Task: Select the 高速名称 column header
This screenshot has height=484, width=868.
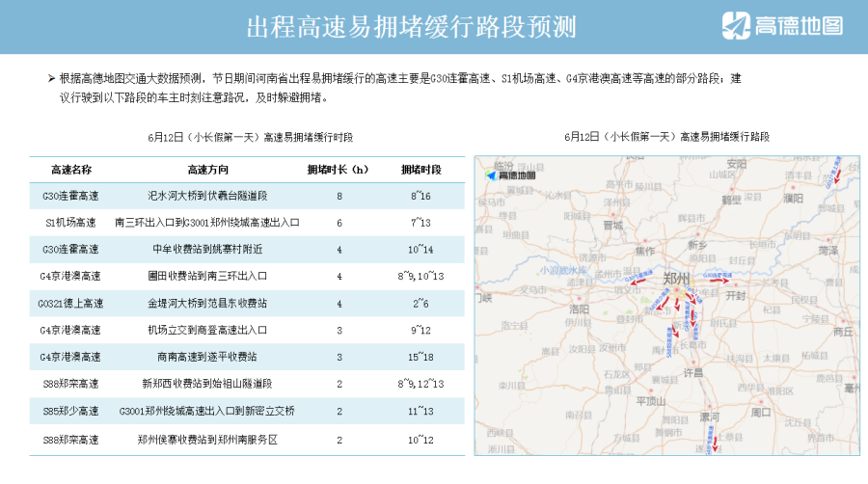Action: tap(71, 169)
